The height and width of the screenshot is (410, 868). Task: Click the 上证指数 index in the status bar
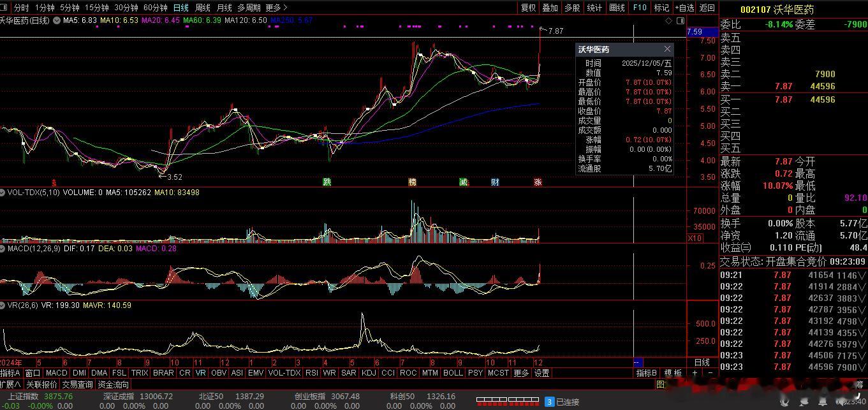click(23, 397)
